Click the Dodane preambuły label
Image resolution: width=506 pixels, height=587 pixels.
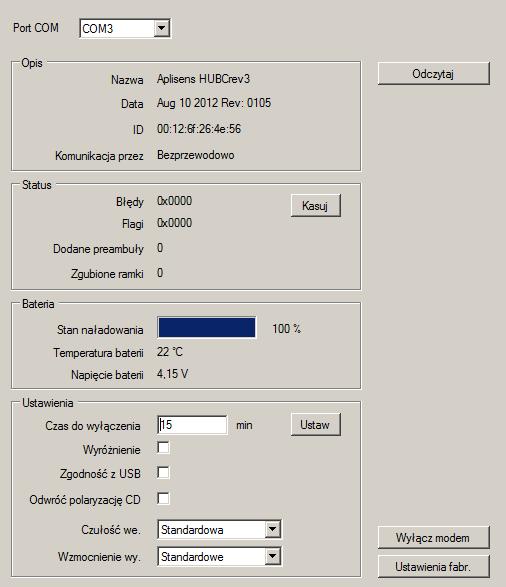98,249
